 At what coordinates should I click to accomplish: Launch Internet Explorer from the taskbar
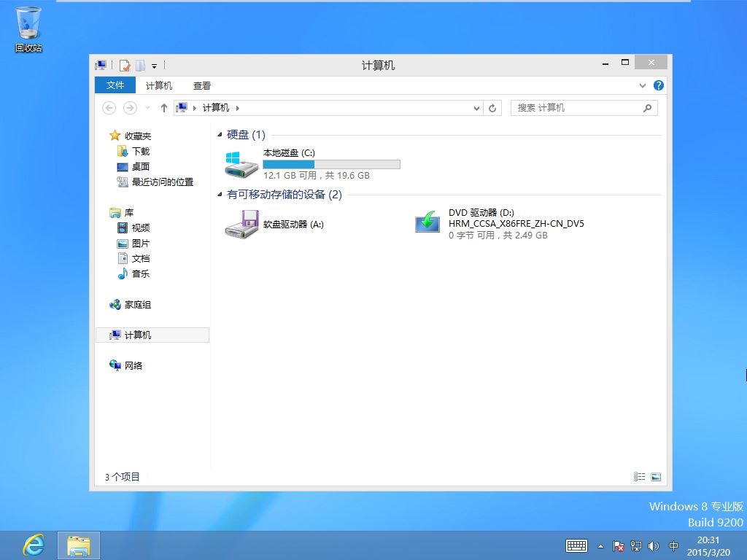tap(34, 545)
